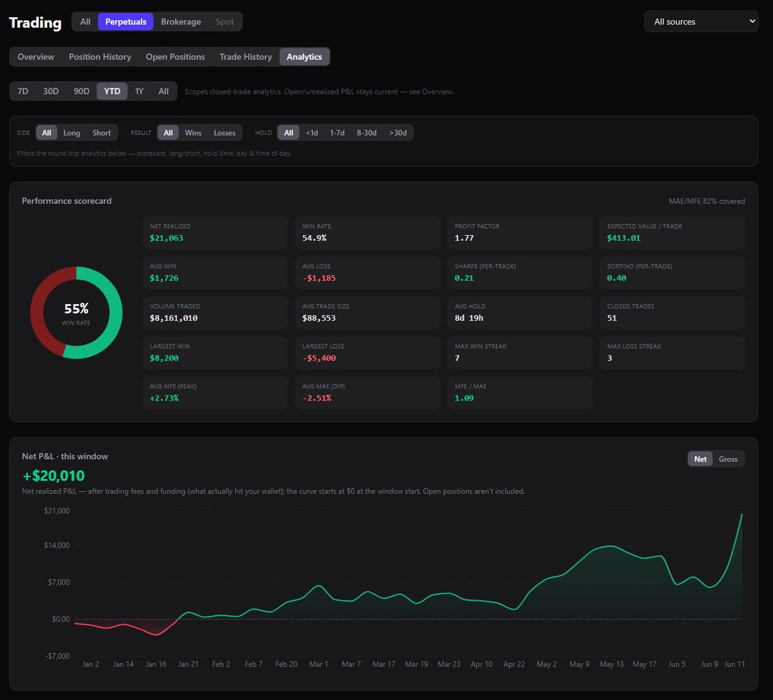This screenshot has height=700, width=773.
Task: Select the Spot market type
Action: pos(225,21)
